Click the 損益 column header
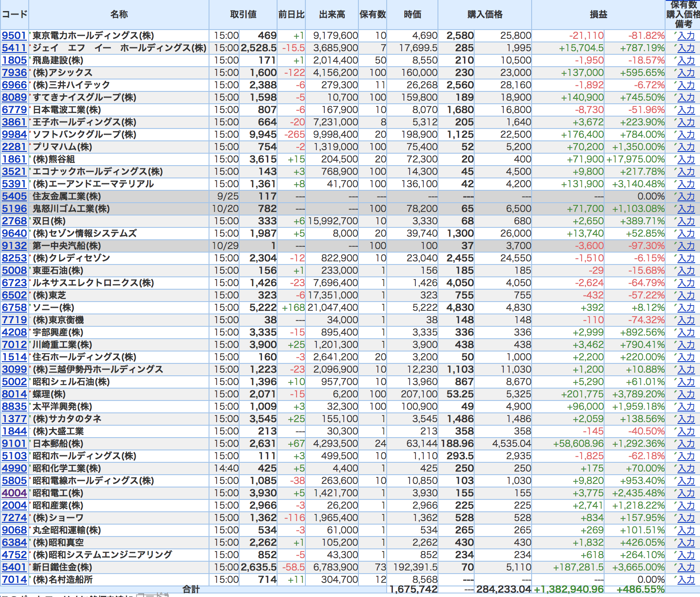700x597 pixels. click(599, 15)
